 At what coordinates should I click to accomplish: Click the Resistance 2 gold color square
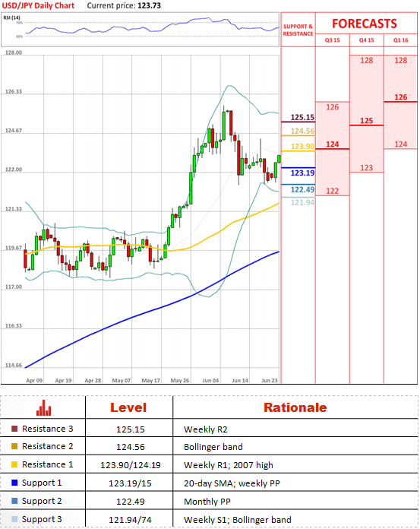pos(14,446)
